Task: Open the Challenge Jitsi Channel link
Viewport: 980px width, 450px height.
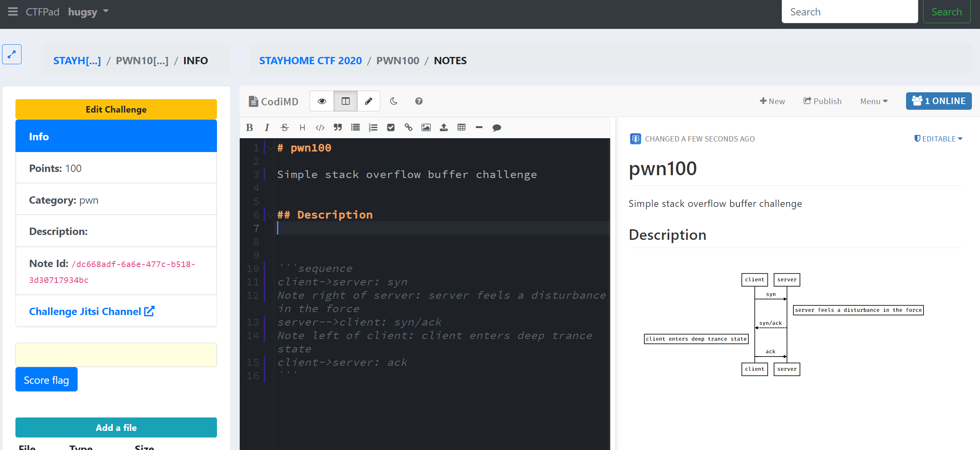Action: (91, 311)
